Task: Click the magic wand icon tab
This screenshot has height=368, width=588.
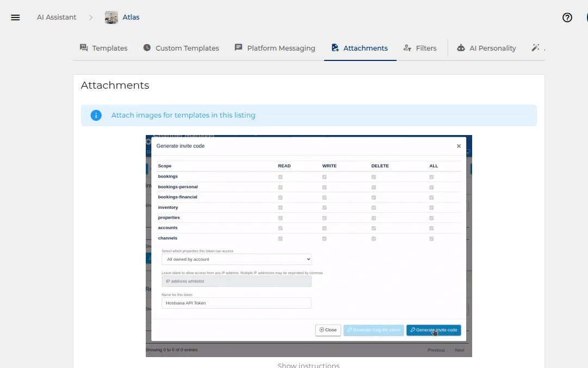Action: pyautogui.click(x=535, y=48)
